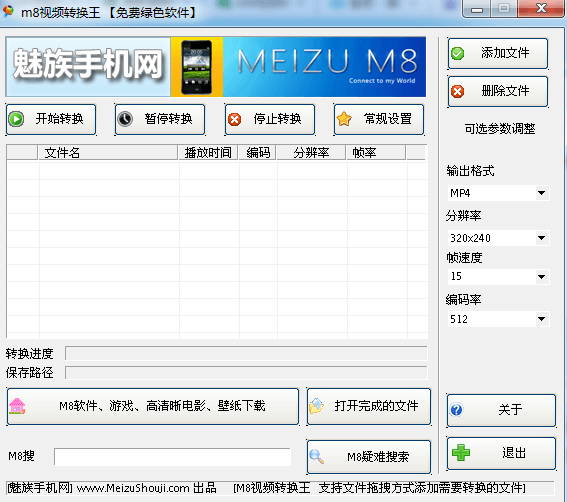Click the 停止转换 button label
Screen dimensions: 567x502
(x=278, y=119)
